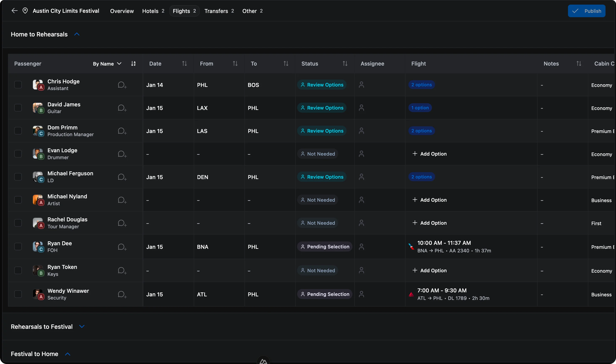The height and width of the screenshot is (364, 616).
Task: Click the airline warning icon on Ryan Dee's flight
Action: pyautogui.click(x=411, y=247)
